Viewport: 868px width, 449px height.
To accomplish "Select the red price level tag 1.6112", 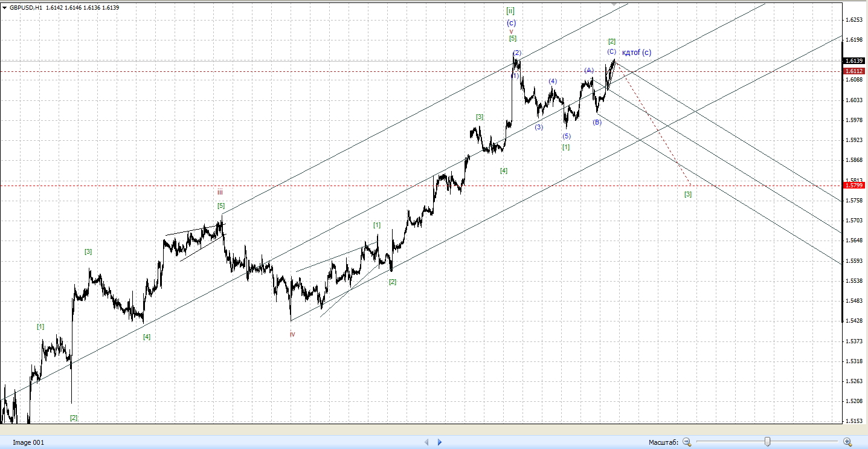I will point(854,71).
